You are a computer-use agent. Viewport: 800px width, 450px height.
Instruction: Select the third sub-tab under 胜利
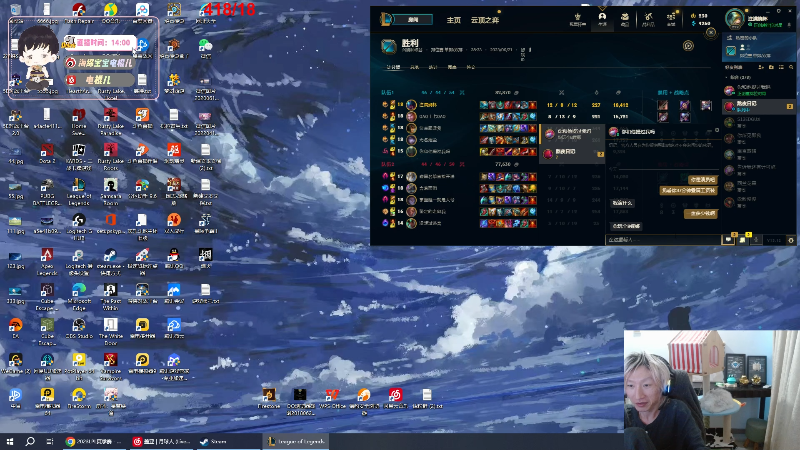(433, 67)
